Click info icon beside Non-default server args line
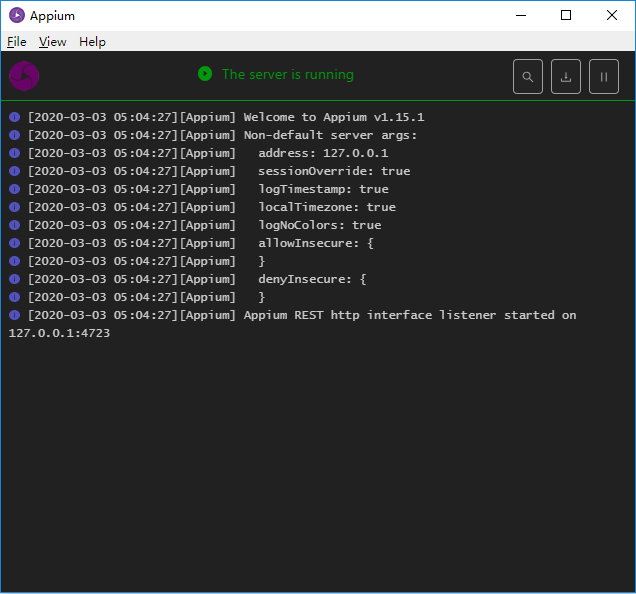The height and width of the screenshot is (594, 636). 15,135
